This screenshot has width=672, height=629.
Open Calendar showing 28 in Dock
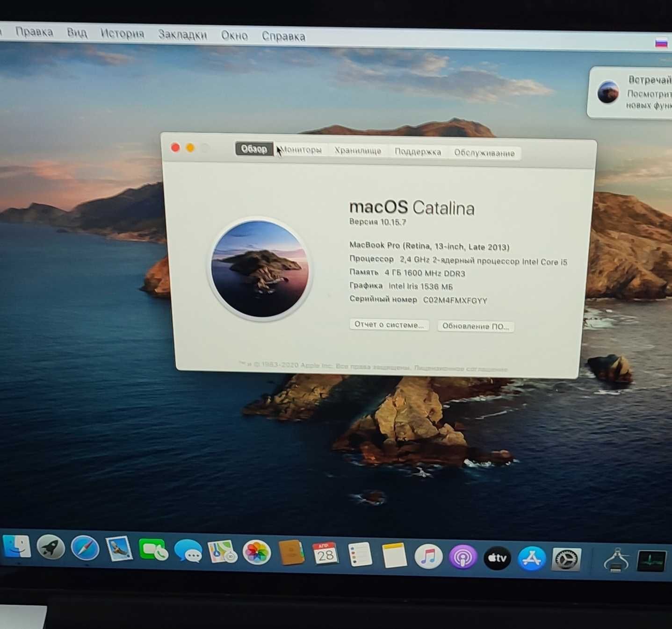tap(325, 555)
